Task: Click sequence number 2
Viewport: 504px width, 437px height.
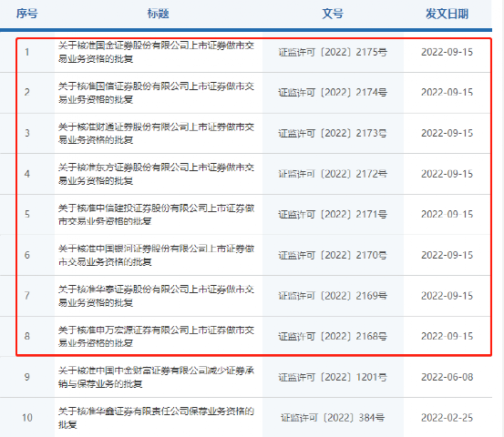Action: 27,93
